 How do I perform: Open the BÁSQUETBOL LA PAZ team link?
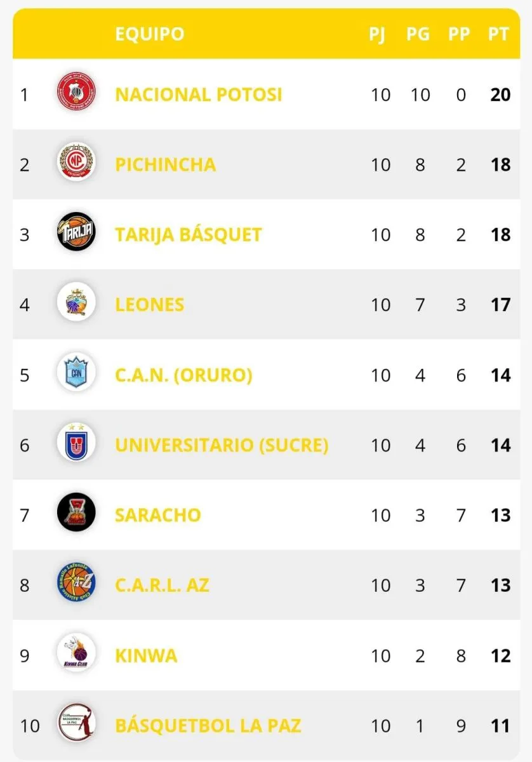pyautogui.click(x=208, y=725)
